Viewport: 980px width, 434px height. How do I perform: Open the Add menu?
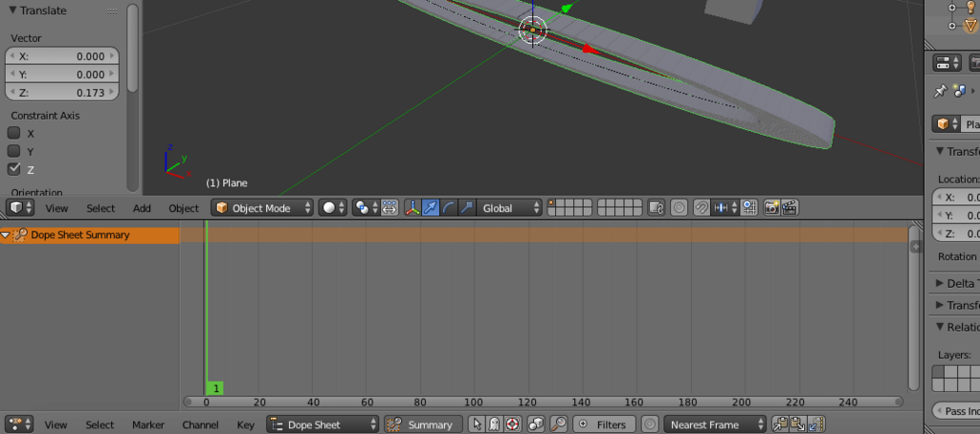(x=142, y=208)
